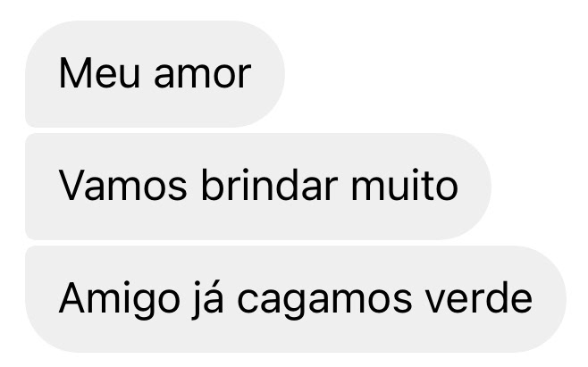The image size is (588, 367).
Task: Click the rounded right edge of "Meu amor" bubble
Action: click(x=275, y=74)
